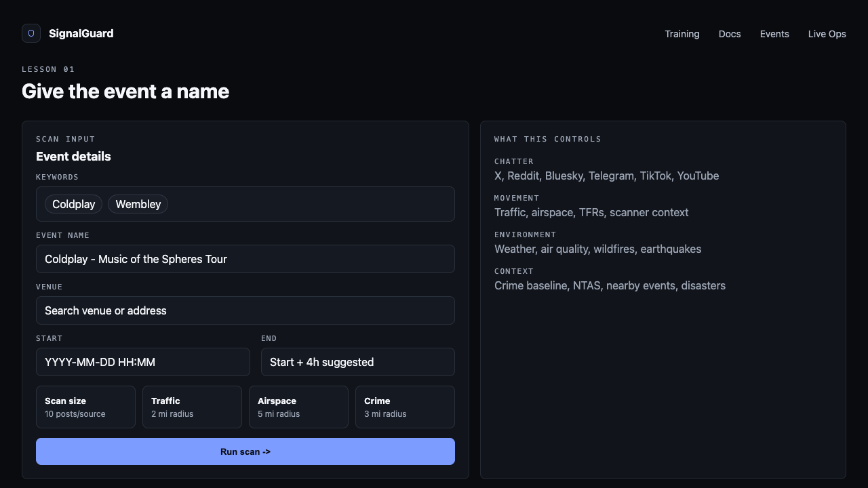This screenshot has height=488, width=868.
Task: Click 'Traffic, airspace, TFRs, scanner context' text
Action: (591, 212)
